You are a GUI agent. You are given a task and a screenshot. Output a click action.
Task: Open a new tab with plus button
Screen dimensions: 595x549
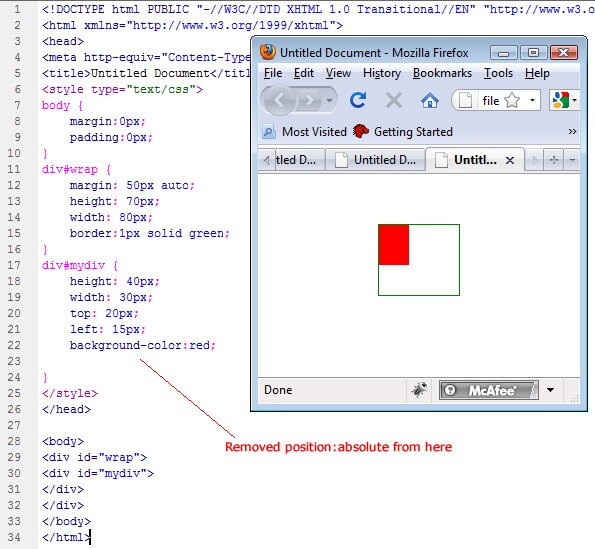click(554, 160)
